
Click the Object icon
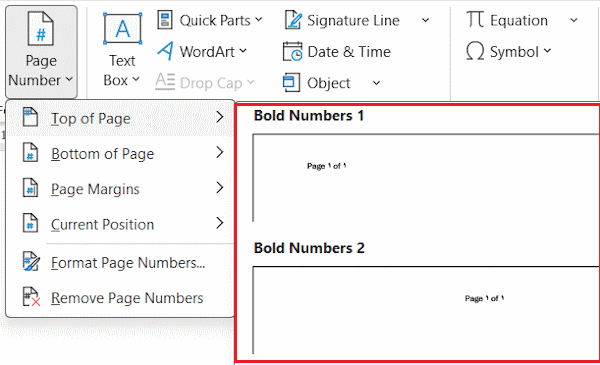point(292,83)
